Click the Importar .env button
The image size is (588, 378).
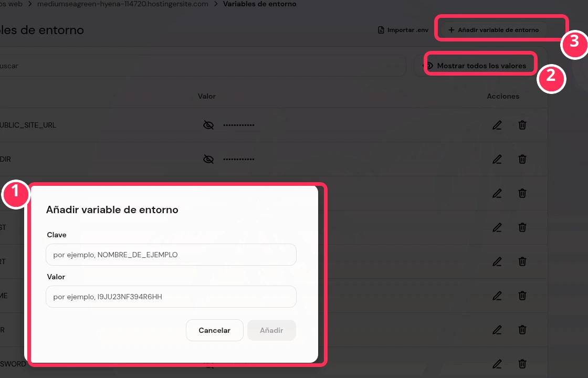[x=403, y=30]
